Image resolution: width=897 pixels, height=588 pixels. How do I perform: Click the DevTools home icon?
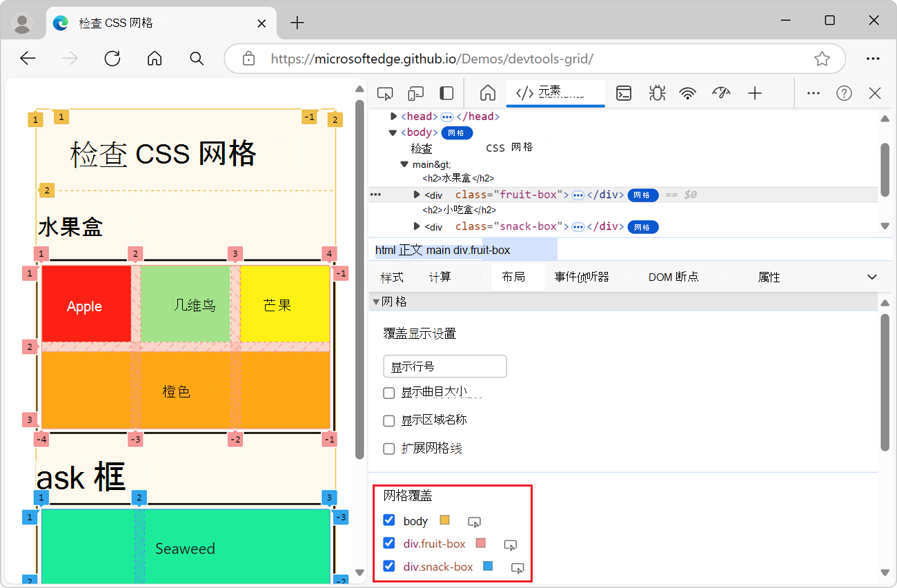click(487, 92)
